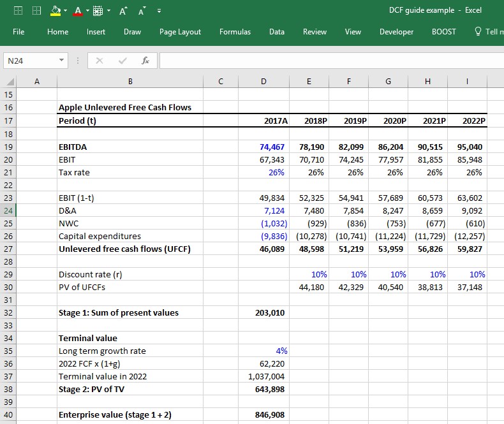Screen dimensions: 504x424
Task: Switch to the Draw tab
Action: pyautogui.click(x=133, y=32)
